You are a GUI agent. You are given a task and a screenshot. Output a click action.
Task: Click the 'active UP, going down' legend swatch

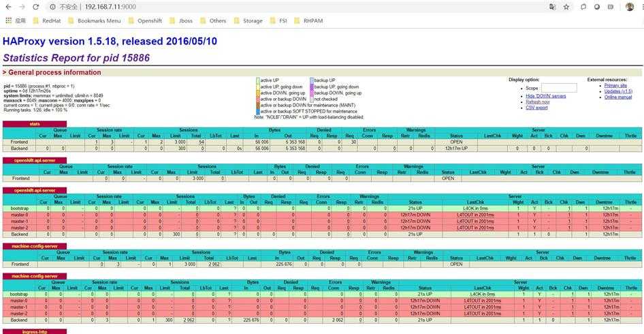coord(258,87)
